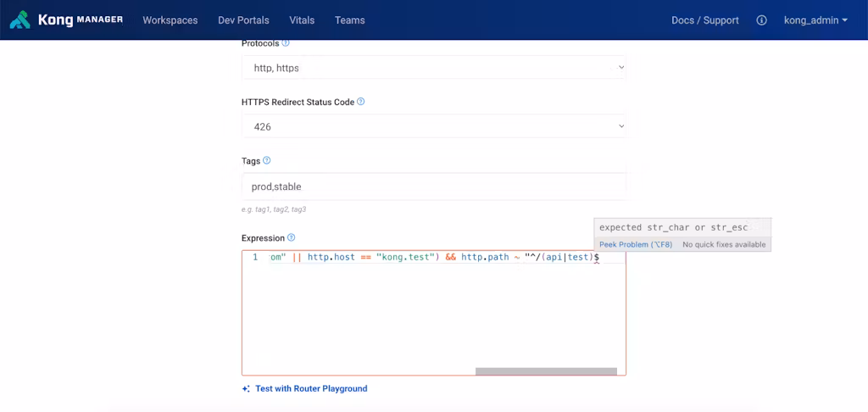This screenshot has width=868, height=412.
Task: Open the Protocols dropdown showing http, https
Action: pyautogui.click(x=433, y=68)
